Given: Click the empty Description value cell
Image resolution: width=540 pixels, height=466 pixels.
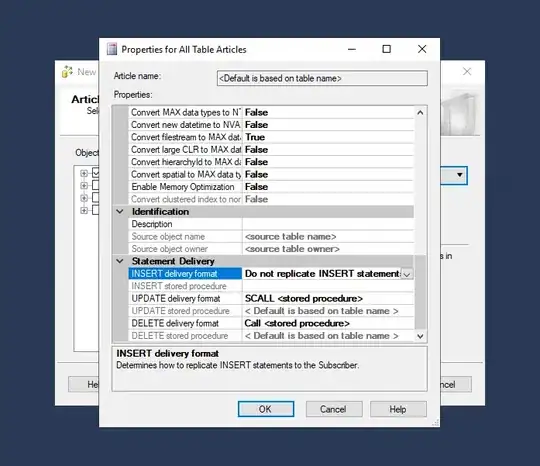Looking at the screenshot, I should (328, 224).
